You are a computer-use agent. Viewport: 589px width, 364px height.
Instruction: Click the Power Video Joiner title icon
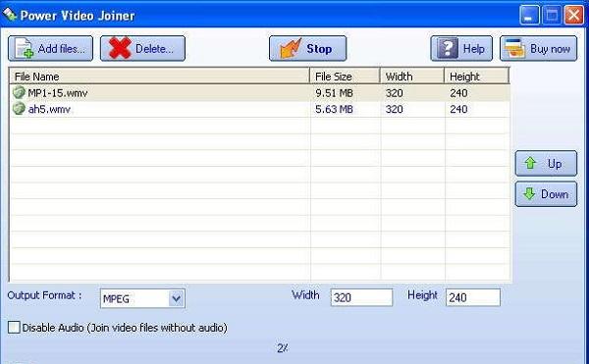[10, 15]
